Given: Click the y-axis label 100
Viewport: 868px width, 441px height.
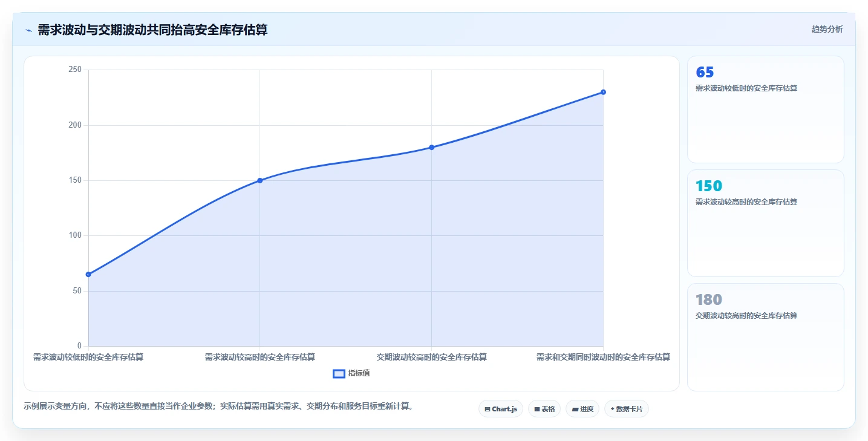Looking at the screenshot, I should click(x=75, y=235).
